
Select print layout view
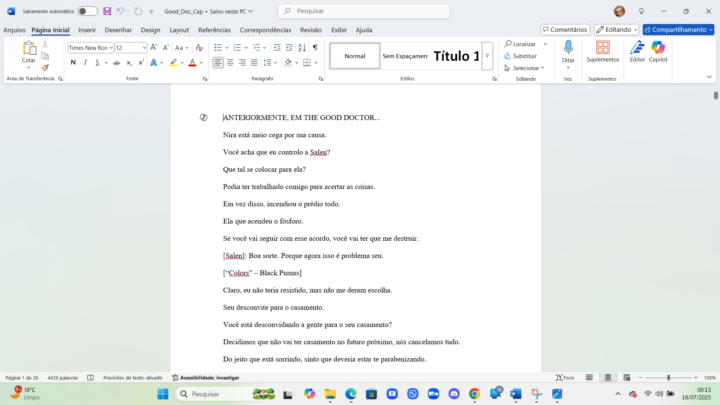[608, 377]
